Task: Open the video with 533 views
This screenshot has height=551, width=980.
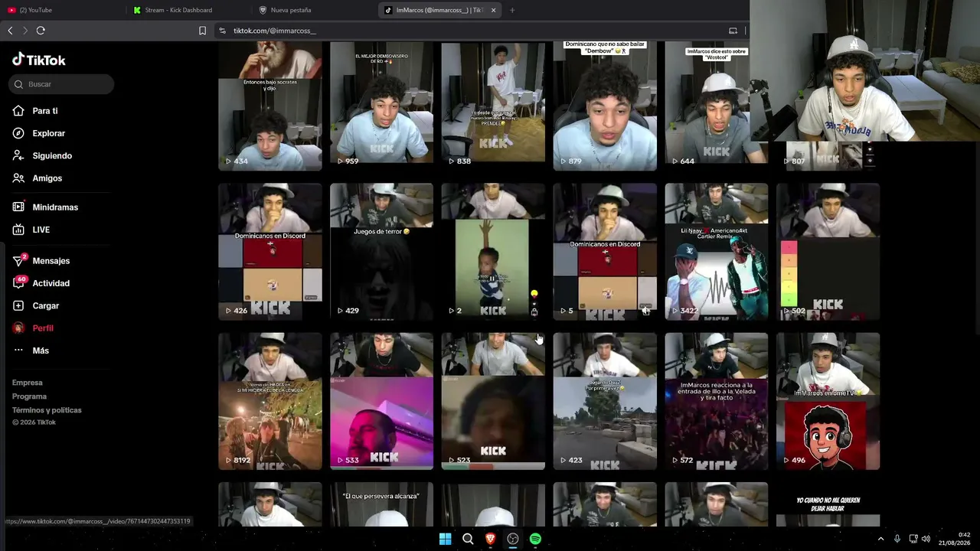Action: 381,401
